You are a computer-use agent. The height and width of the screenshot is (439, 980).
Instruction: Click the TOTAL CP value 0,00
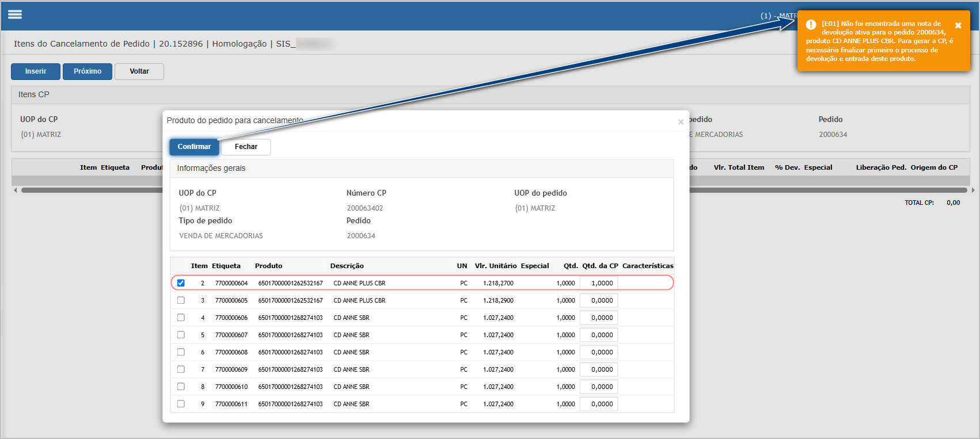(x=954, y=203)
